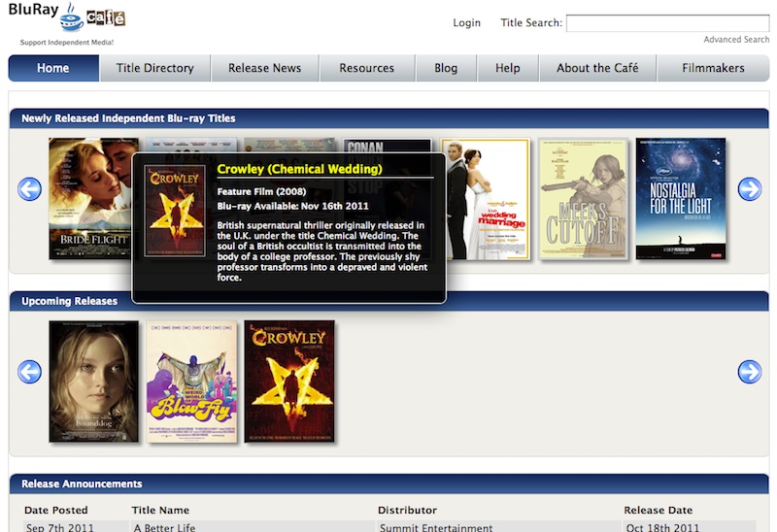Open the Nostalgia for the Light poster

[680, 199]
